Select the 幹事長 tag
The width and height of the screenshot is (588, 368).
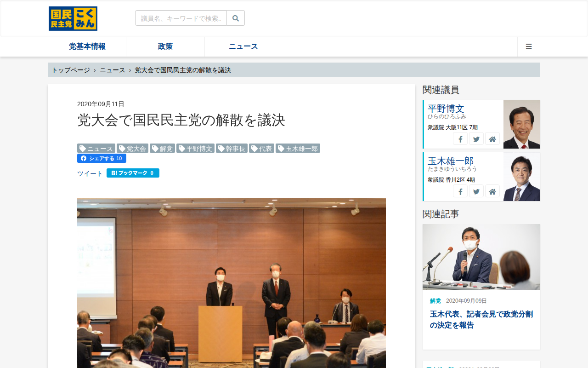tap(232, 149)
